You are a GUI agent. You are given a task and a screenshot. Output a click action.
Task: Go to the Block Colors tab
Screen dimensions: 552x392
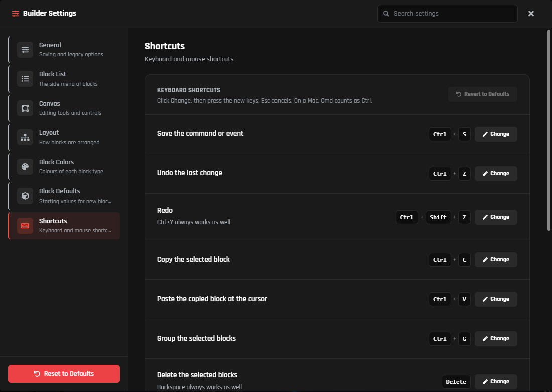coord(64,166)
